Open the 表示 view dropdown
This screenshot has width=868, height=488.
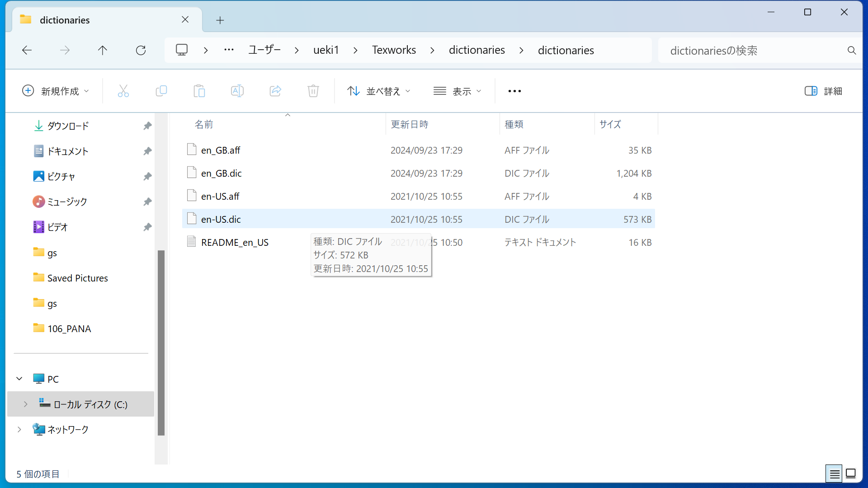point(458,91)
